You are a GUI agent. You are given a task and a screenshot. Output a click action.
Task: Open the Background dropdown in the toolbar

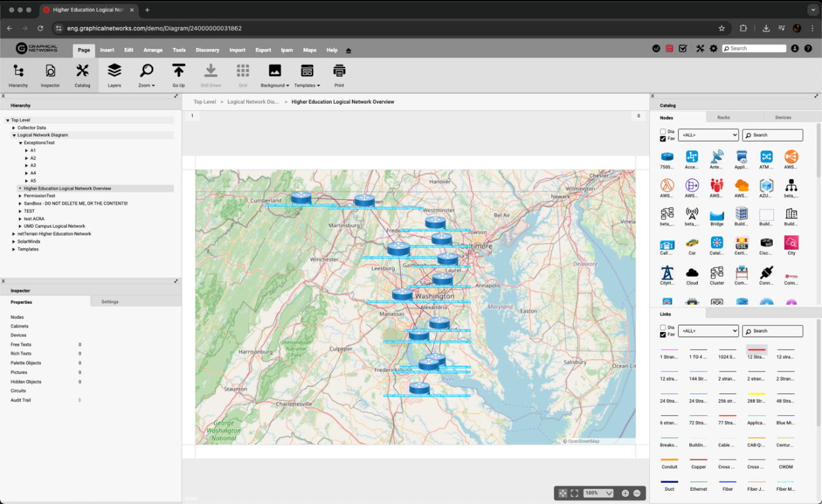tap(274, 75)
